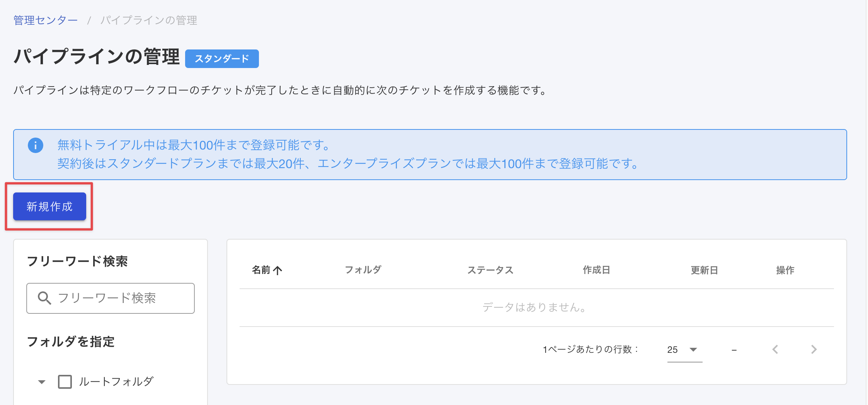Check the ルートフォルダ checkbox
This screenshot has height=405, width=868.
coord(65,382)
